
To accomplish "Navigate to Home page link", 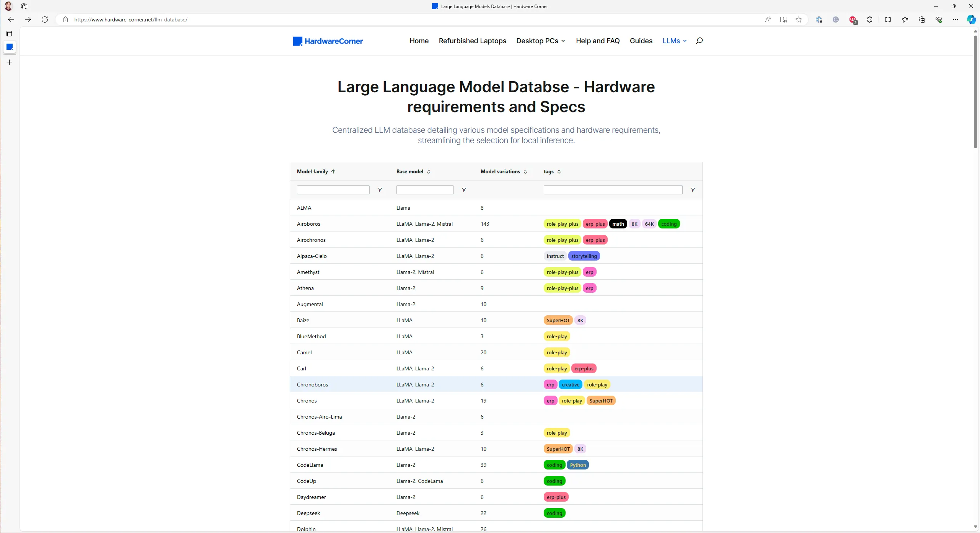I will [418, 41].
